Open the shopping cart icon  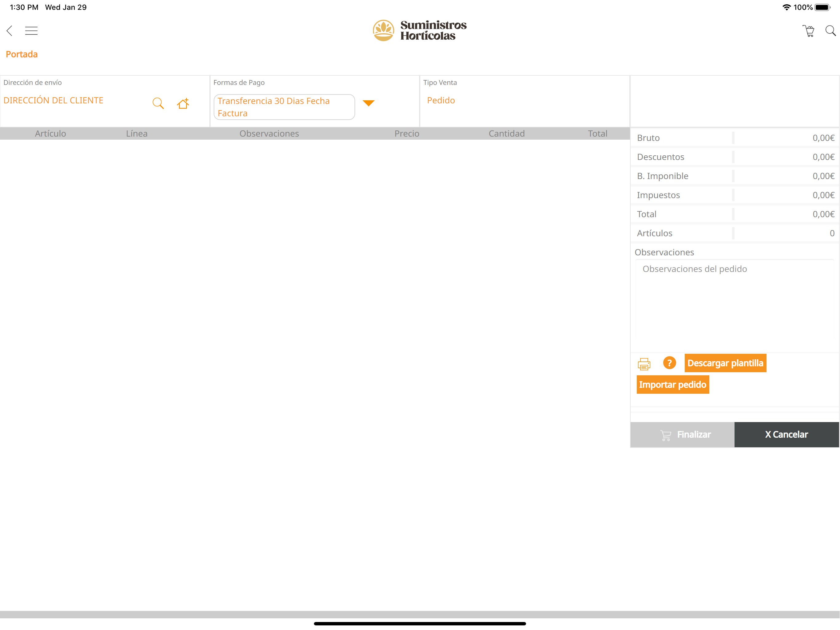[x=808, y=31]
